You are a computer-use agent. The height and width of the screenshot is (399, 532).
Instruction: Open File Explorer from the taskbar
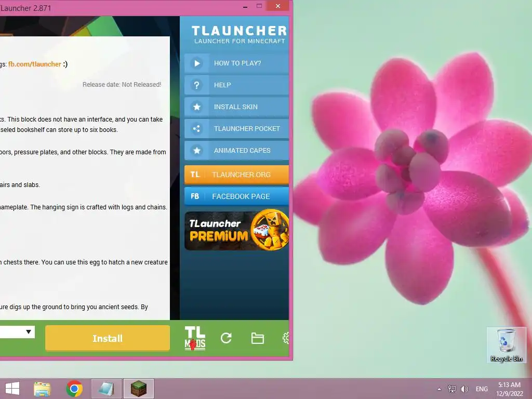coord(43,389)
